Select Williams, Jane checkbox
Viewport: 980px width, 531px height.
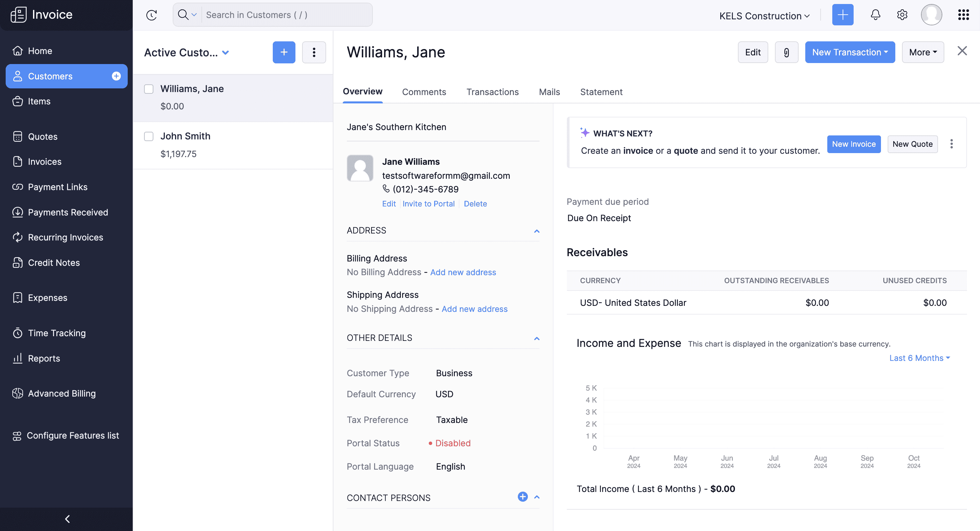coord(149,89)
